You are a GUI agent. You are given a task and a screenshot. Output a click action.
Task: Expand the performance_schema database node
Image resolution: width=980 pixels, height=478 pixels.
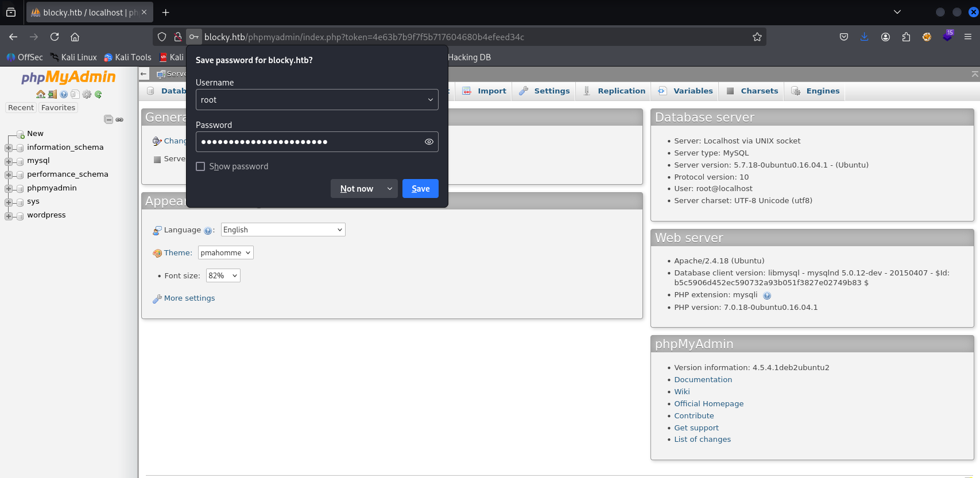pyautogui.click(x=9, y=175)
